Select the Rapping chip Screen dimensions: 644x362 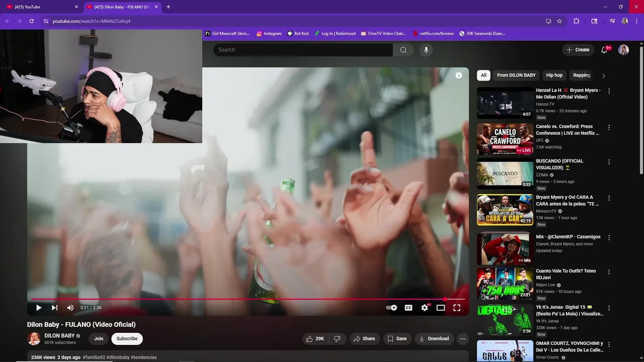coord(582,75)
